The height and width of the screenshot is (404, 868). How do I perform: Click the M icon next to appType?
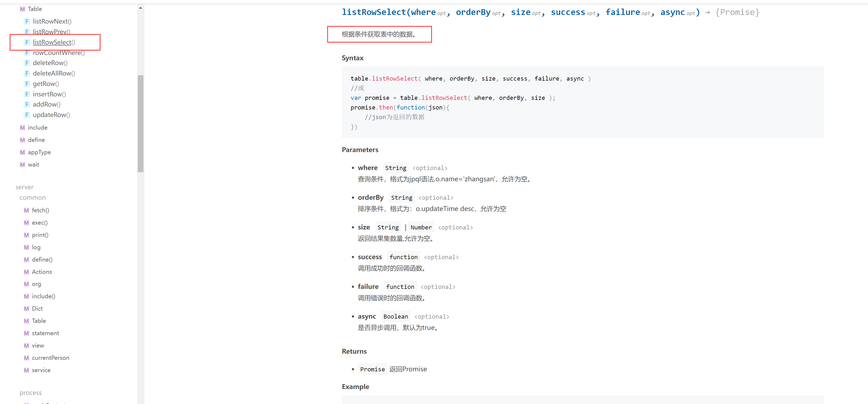(x=22, y=152)
